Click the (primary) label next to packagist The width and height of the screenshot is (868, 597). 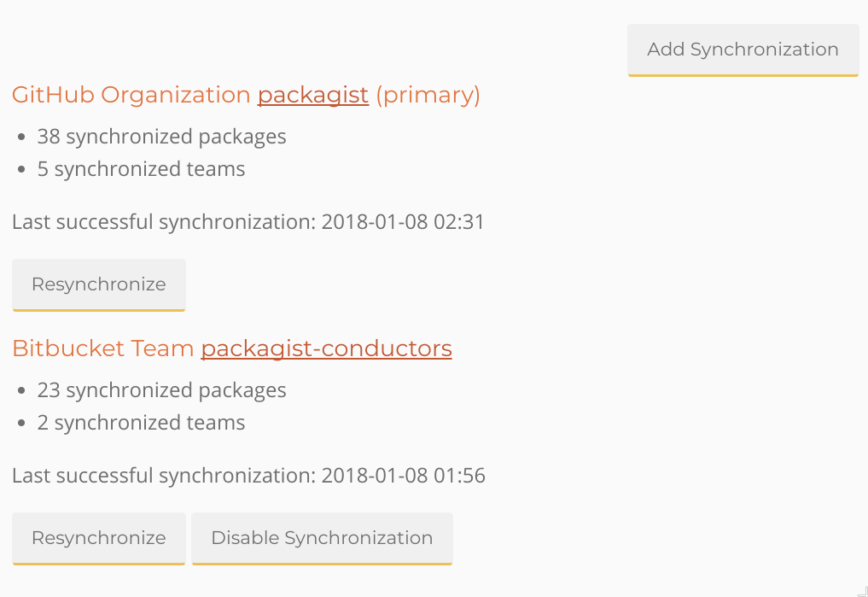(x=428, y=95)
